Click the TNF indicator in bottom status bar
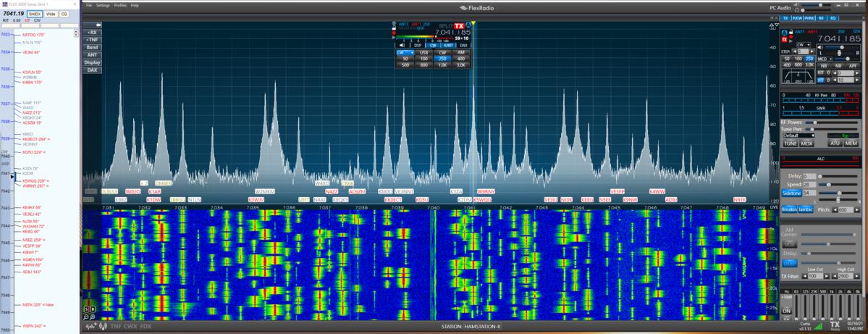This screenshot has height=334, width=868. 116,327
